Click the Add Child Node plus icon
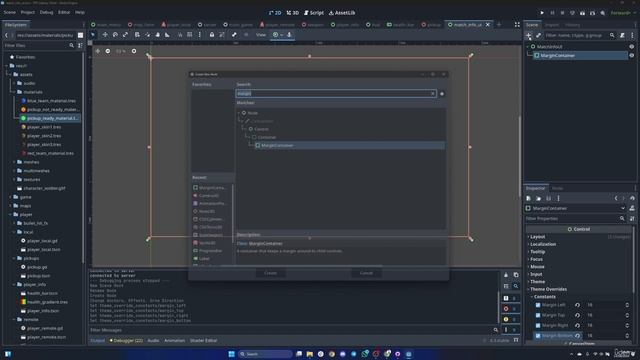Viewport: 640px width, 360px height. pos(529,36)
